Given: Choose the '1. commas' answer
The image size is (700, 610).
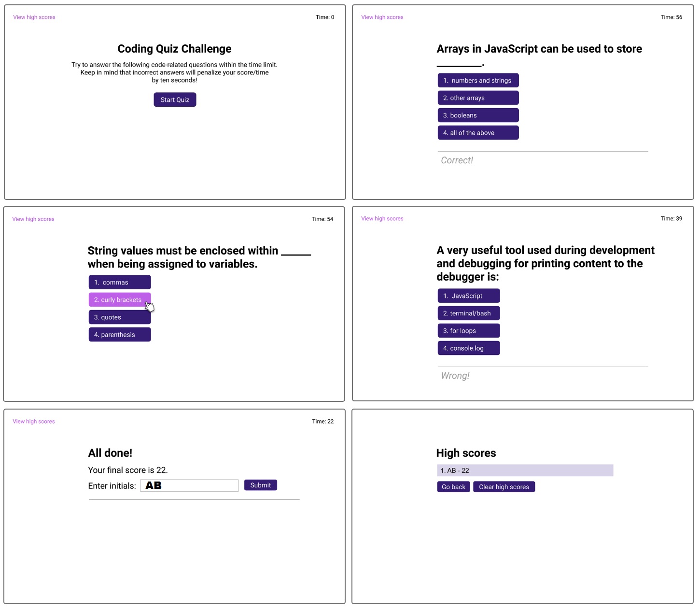Looking at the screenshot, I should tap(120, 283).
